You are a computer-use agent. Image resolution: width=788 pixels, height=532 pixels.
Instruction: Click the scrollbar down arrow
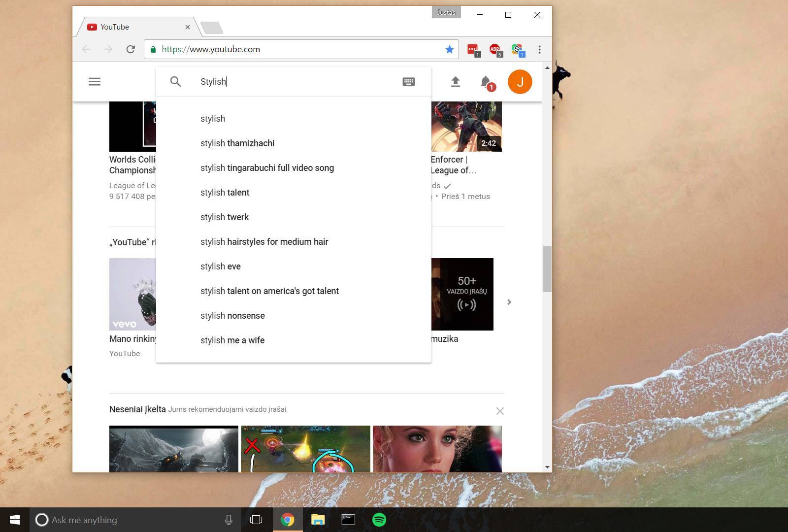point(547,467)
